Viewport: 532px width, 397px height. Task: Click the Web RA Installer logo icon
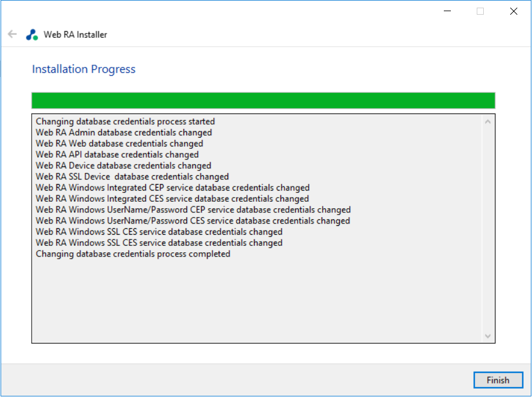click(32, 35)
